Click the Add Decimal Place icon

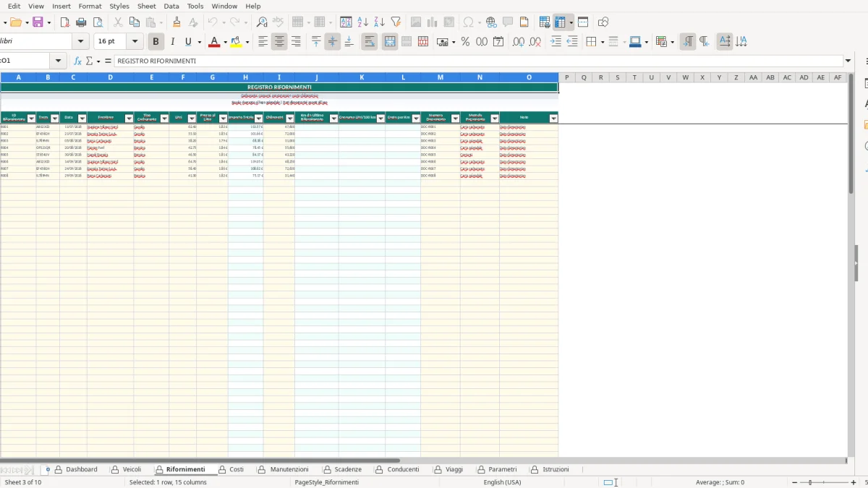pyautogui.click(x=519, y=42)
